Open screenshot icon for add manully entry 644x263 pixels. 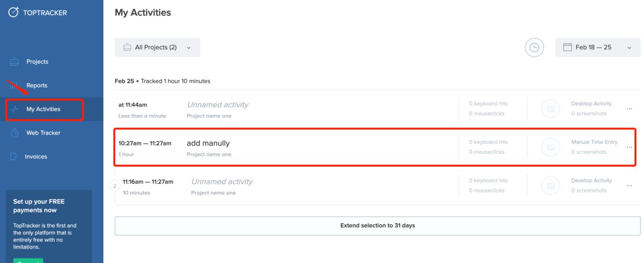coord(551,147)
